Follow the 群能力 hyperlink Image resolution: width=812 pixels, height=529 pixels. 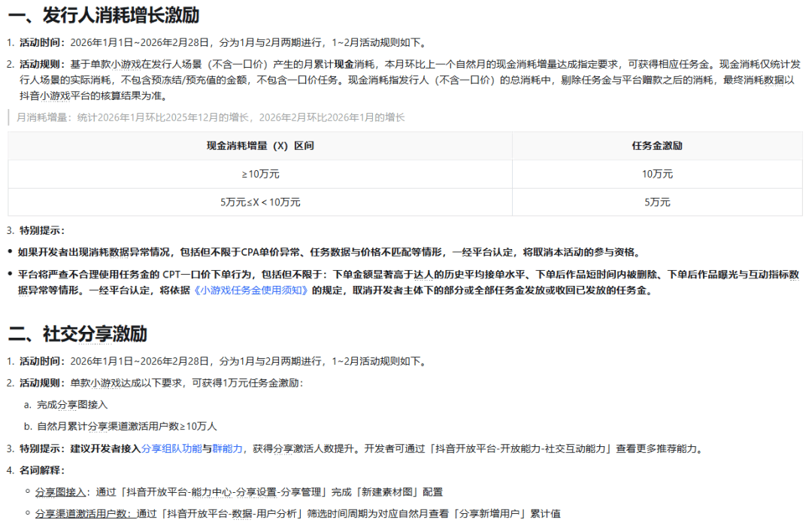(227, 448)
